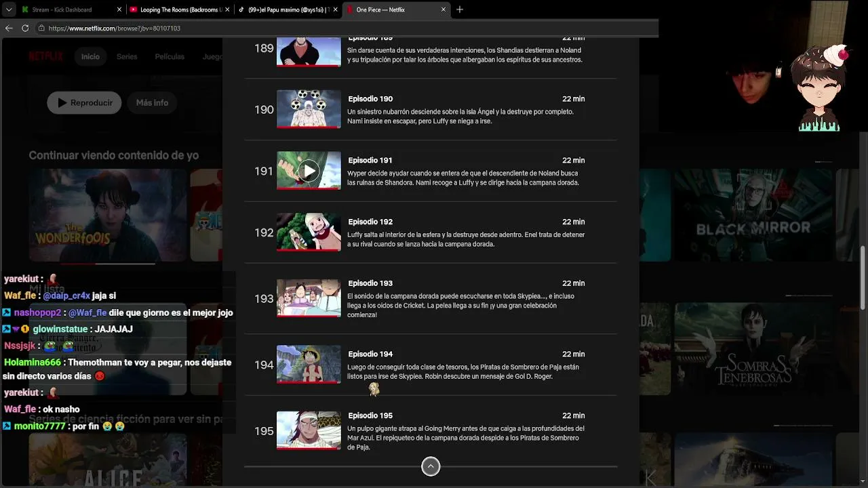Go to the Series section
Viewport: 868px width, 488px height.
click(127, 56)
